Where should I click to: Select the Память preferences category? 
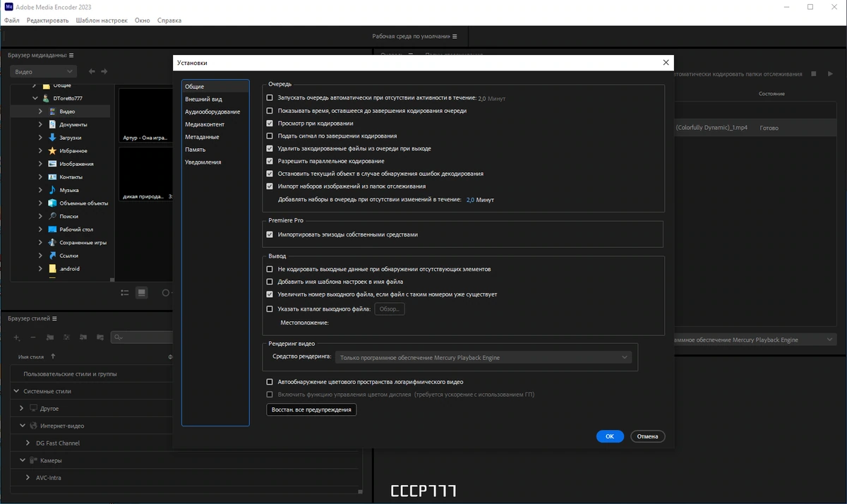point(196,150)
